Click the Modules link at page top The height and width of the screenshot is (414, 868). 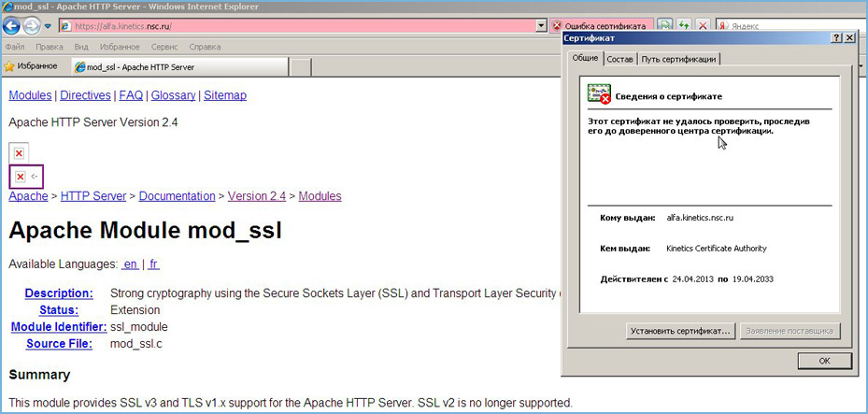[x=30, y=95]
